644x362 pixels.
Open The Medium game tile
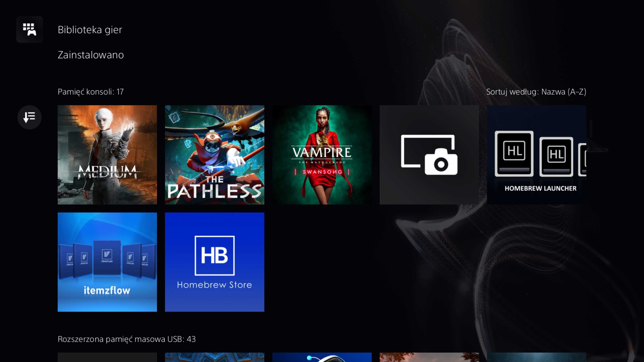point(107,155)
